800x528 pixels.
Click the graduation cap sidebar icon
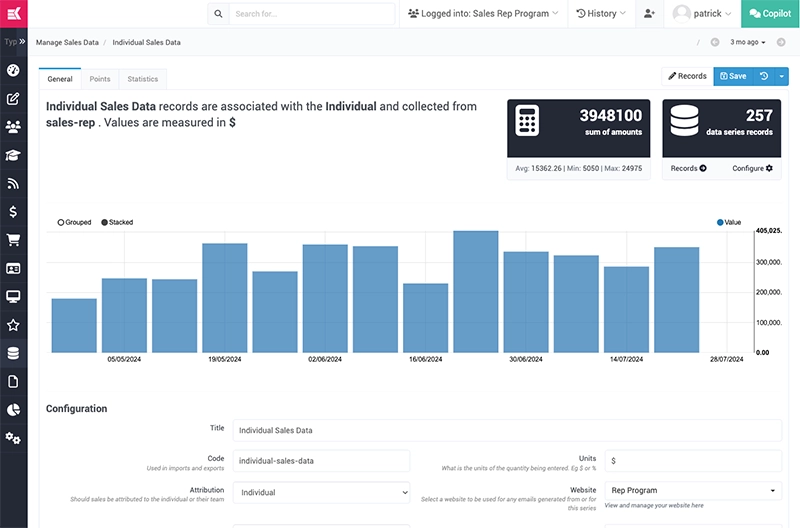click(x=13, y=155)
